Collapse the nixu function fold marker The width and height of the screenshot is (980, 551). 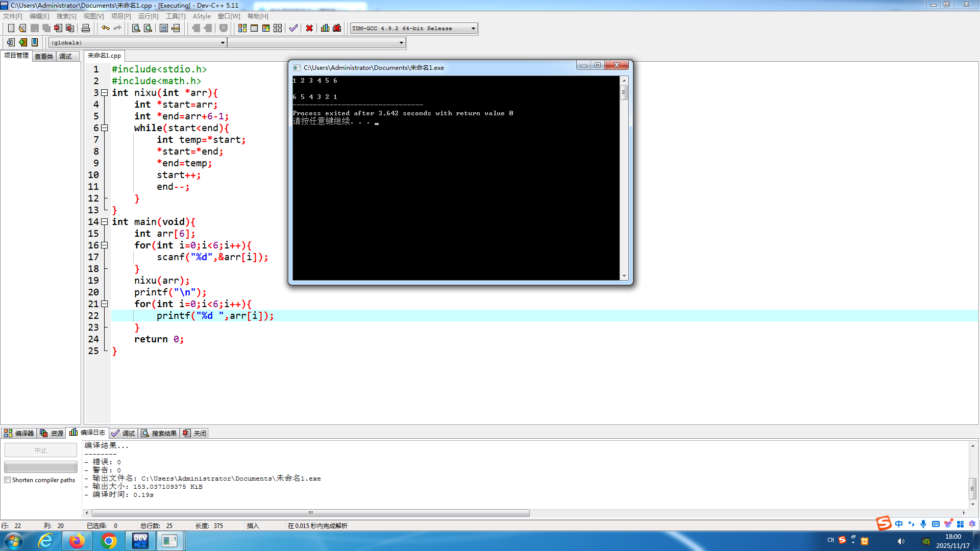point(105,93)
